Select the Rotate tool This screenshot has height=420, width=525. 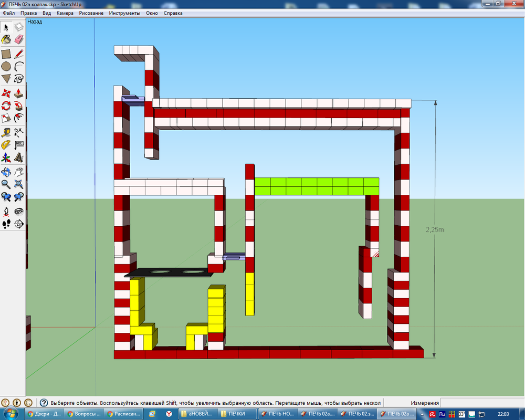pyautogui.click(x=7, y=106)
